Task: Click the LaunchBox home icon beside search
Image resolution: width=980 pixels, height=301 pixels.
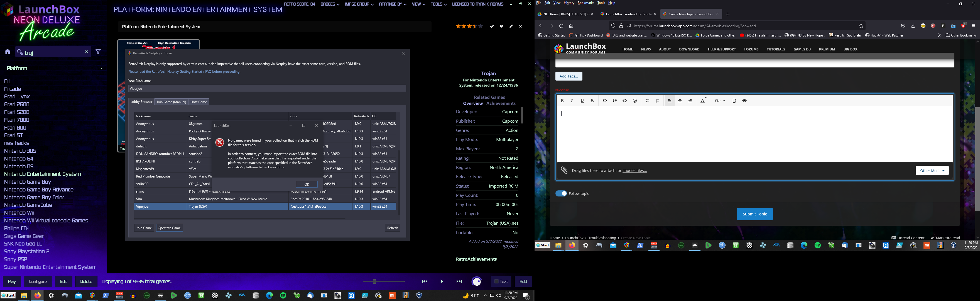Action: [x=7, y=52]
